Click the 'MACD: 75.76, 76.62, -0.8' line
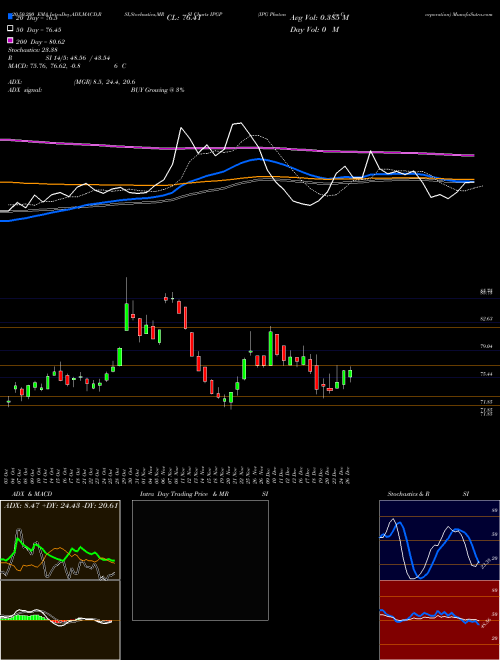 [x=44, y=66]
